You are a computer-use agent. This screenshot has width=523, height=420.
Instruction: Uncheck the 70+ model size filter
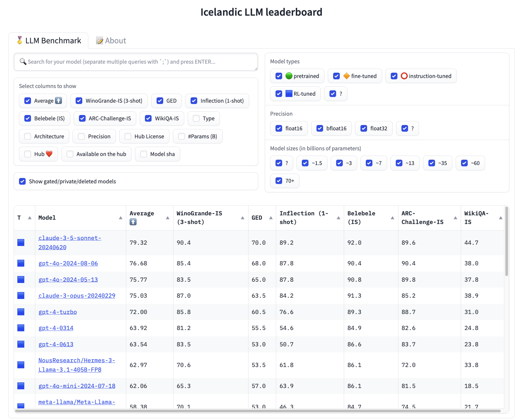pos(279,181)
